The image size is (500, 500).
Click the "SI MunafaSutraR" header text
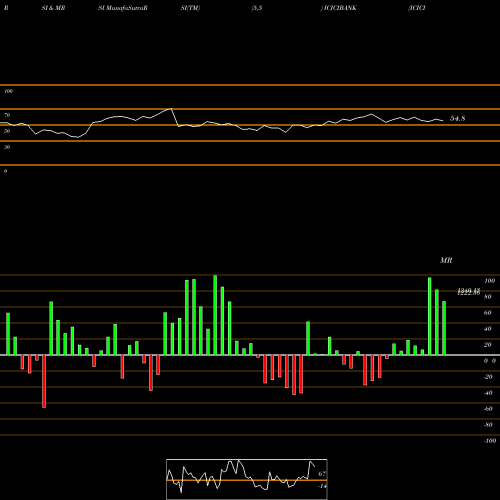(123, 8)
